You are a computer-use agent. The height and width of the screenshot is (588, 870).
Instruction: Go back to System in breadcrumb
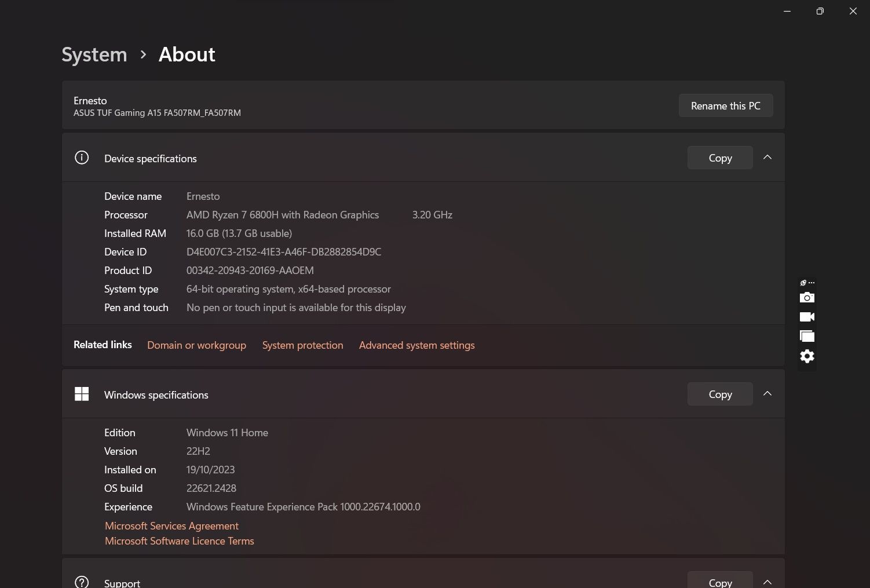(94, 54)
